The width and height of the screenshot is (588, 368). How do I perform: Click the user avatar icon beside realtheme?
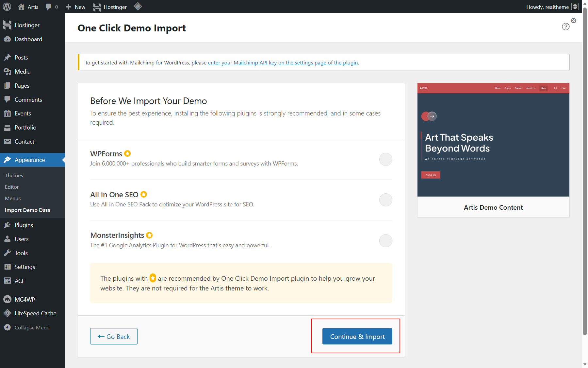coord(575,7)
